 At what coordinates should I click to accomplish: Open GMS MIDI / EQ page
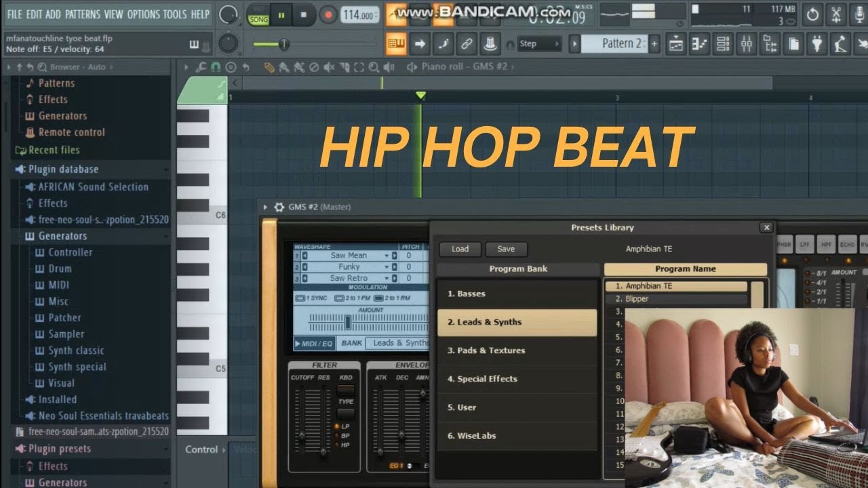click(x=315, y=344)
